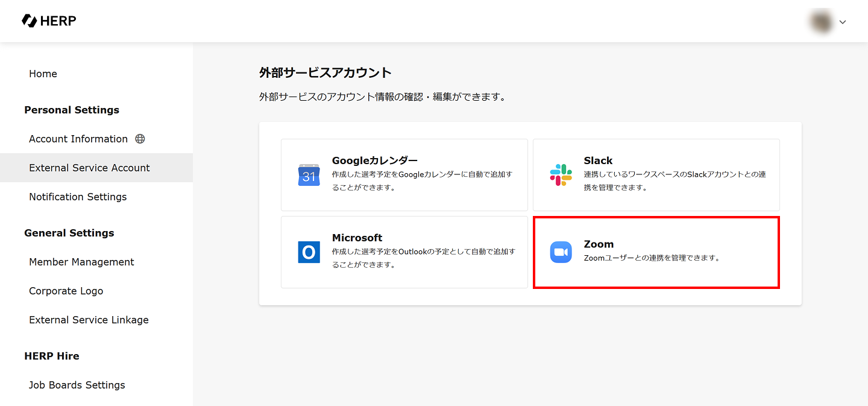868x406 pixels.
Task: Open the Slack card title
Action: click(598, 160)
